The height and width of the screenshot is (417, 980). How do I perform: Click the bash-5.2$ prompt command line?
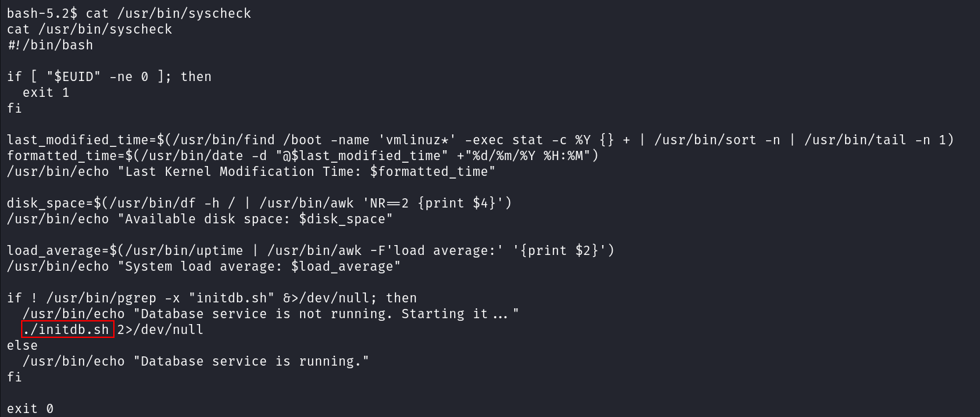click(129, 13)
